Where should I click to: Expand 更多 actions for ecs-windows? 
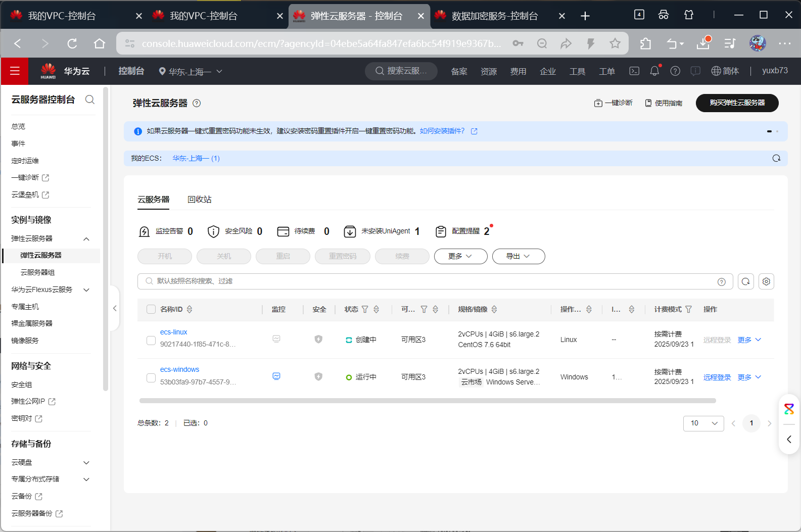click(x=749, y=377)
